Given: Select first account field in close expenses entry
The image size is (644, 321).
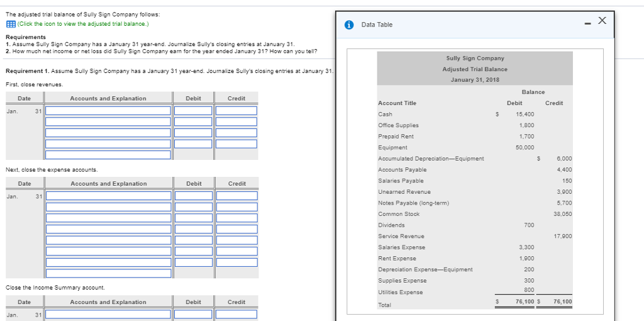Looking at the screenshot, I should [108, 196].
